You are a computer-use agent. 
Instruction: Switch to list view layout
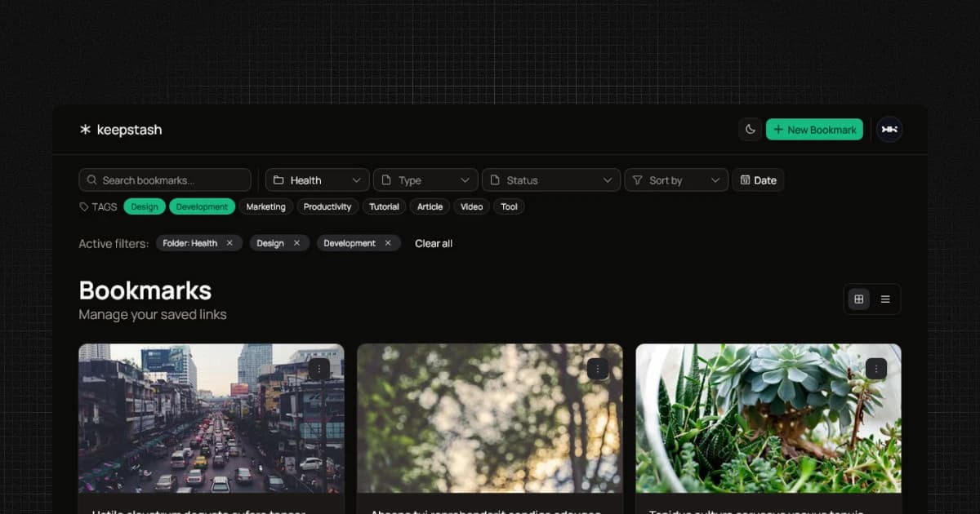point(885,299)
